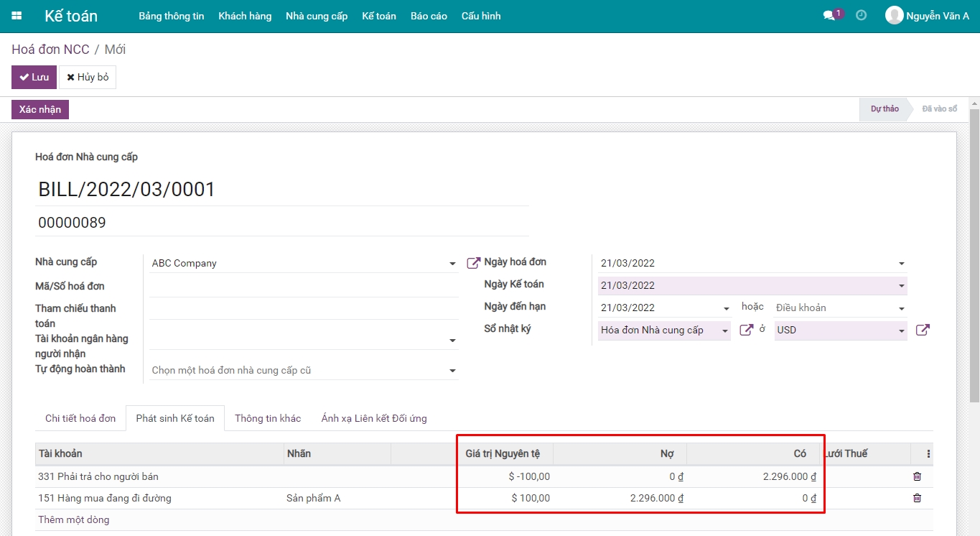Expand the Điều khoản payment terms dropdown
The width and height of the screenshot is (980, 536).
tap(902, 308)
